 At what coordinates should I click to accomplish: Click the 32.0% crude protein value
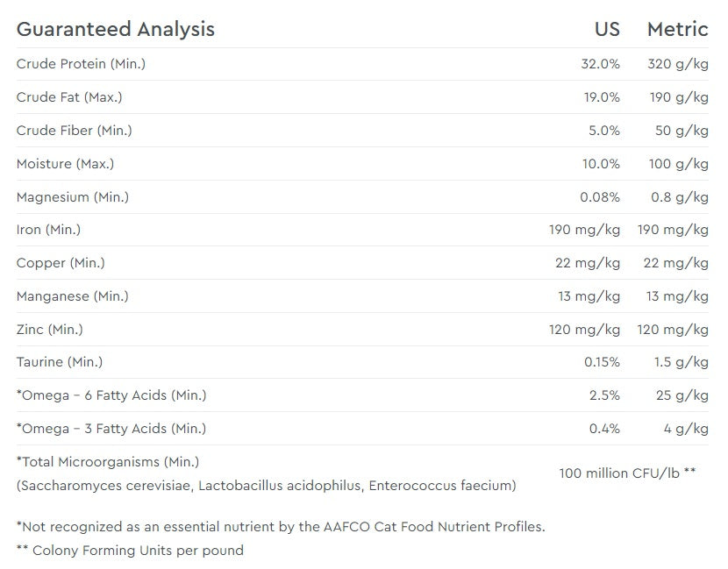601,64
